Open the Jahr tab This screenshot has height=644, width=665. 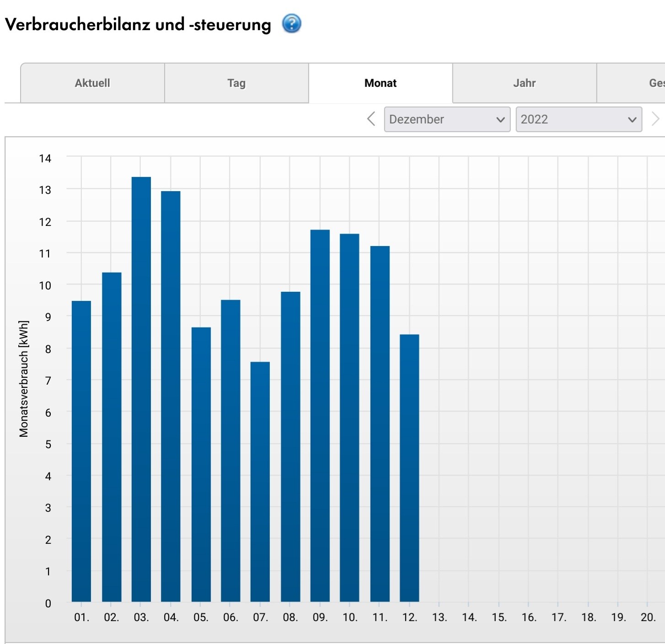point(524,83)
